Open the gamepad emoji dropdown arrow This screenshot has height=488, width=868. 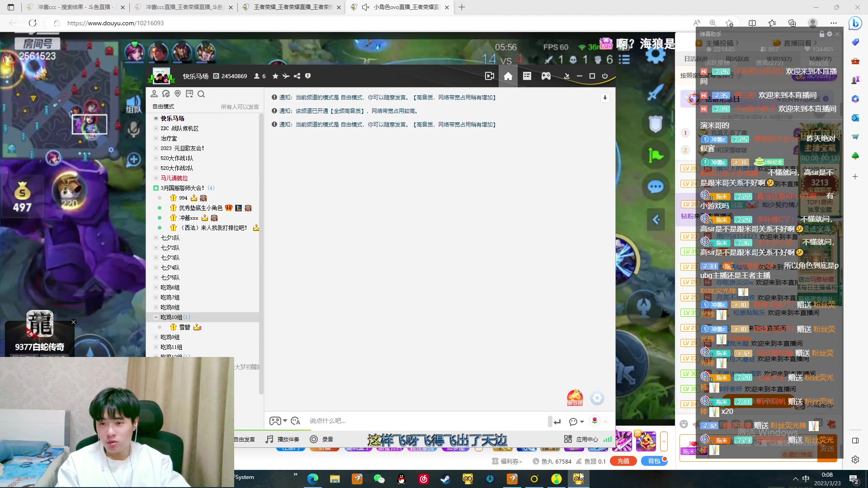tap(285, 421)
